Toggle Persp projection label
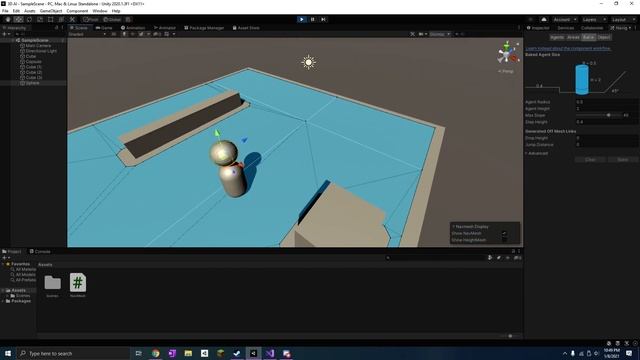The width and height of the screenshot is (640, 360). (x=506, y=71)
